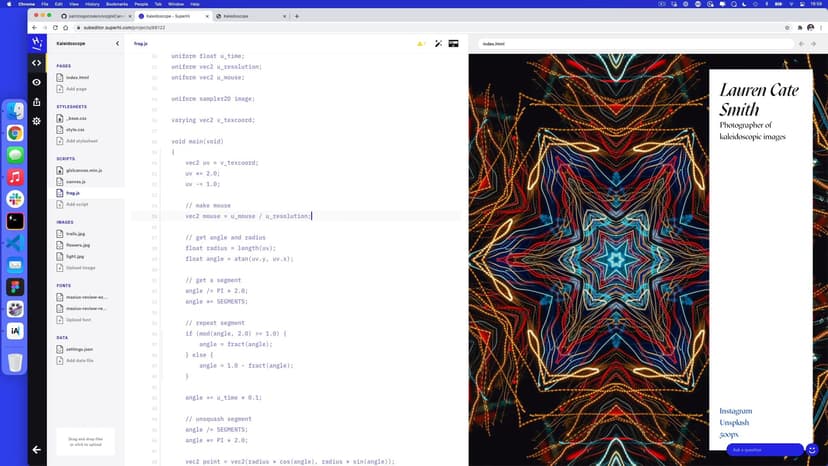Collapse the Kaleidoscope file panel
Viewport: 828px width, 466px height.
click(118, 44)
